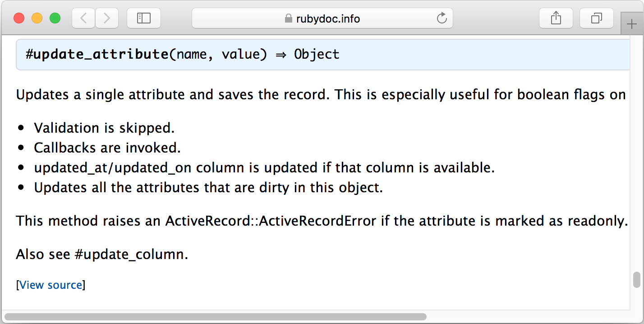Screen dimensions: 644x324
Task: Open a new tab with the plus icon
Action: (x=631, y=23)
